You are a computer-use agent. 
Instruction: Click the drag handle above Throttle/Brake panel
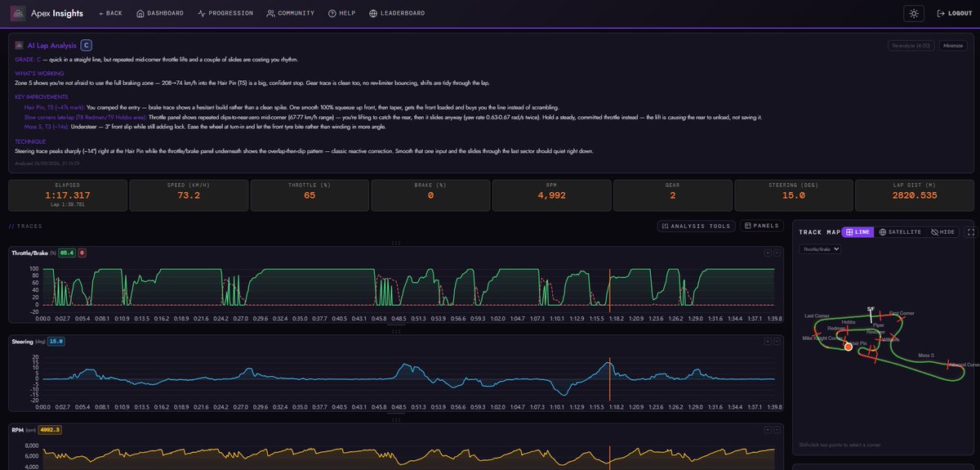click(x=395, y=244)
